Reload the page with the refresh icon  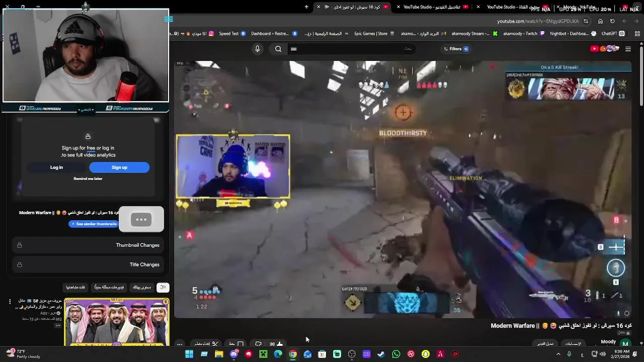612,21
